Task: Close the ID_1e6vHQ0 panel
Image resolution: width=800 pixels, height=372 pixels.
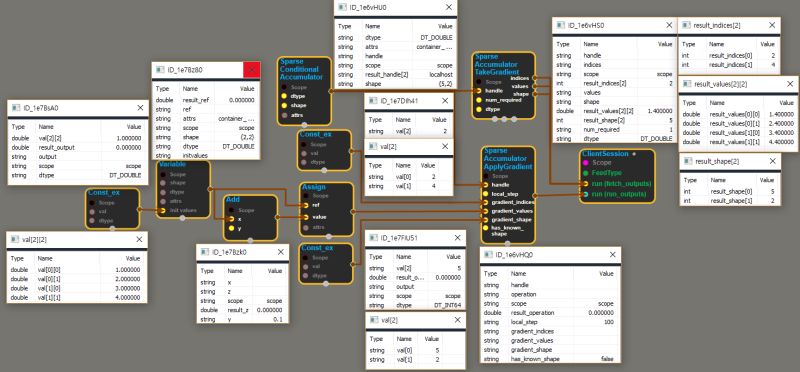Action: pyautogui.click(x=612, y=255)
